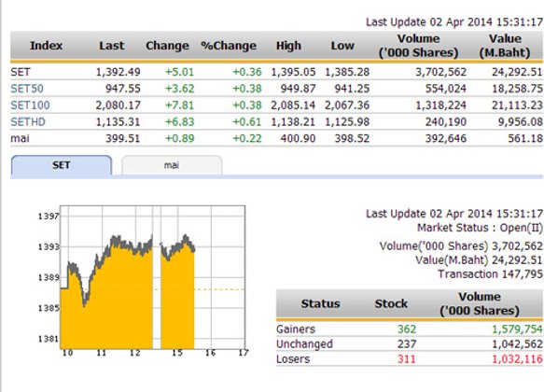This screenshot has width=544, height=392.
Task: Select SET50 low value 941.25
Action: [352, 89]
